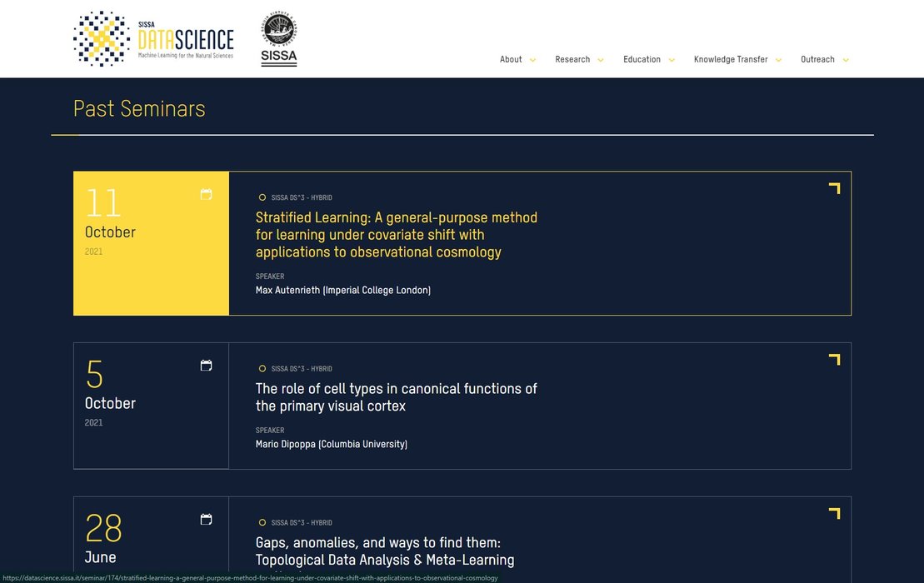Expand the Knowledge Transfer menu chevron
The width and height of the screenshot is (924, 583).
point(778,60)
